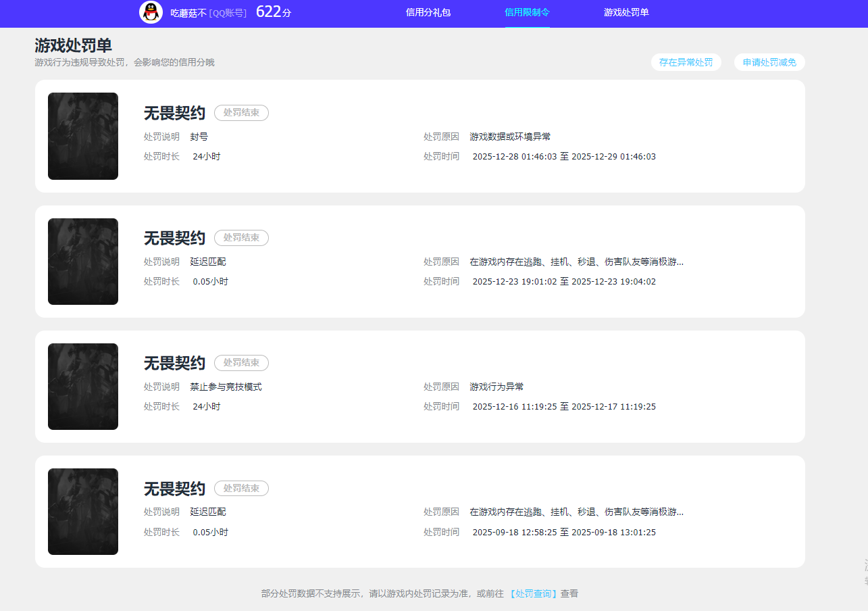Click the [QQ账号] label beside the username

pyautogui.click(x=227, y=12)
